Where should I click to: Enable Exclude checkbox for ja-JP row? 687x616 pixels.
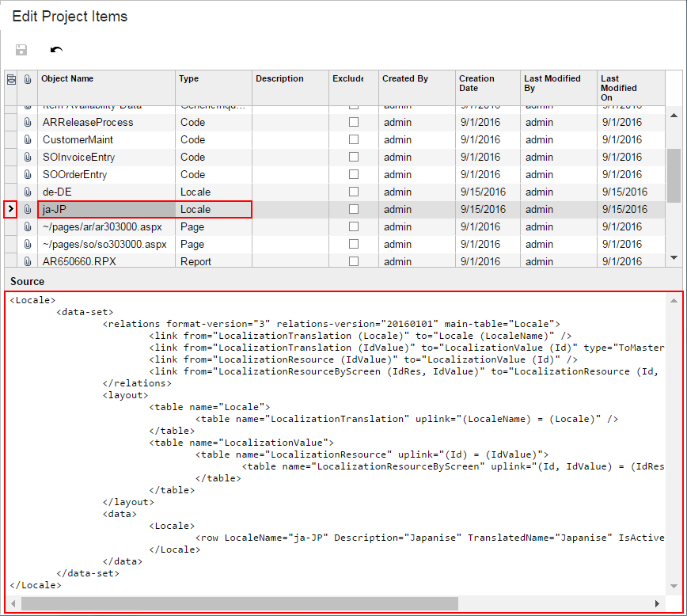pos(354,210)
